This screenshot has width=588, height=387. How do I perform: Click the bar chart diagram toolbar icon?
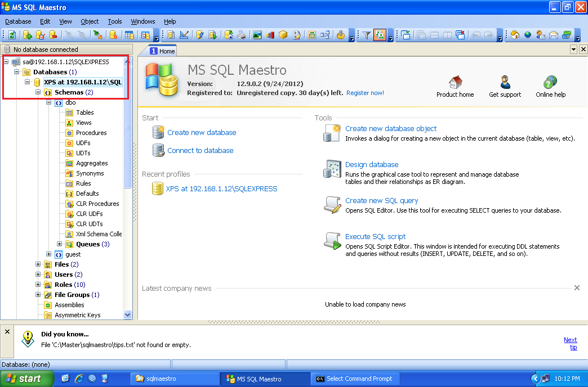270,35
